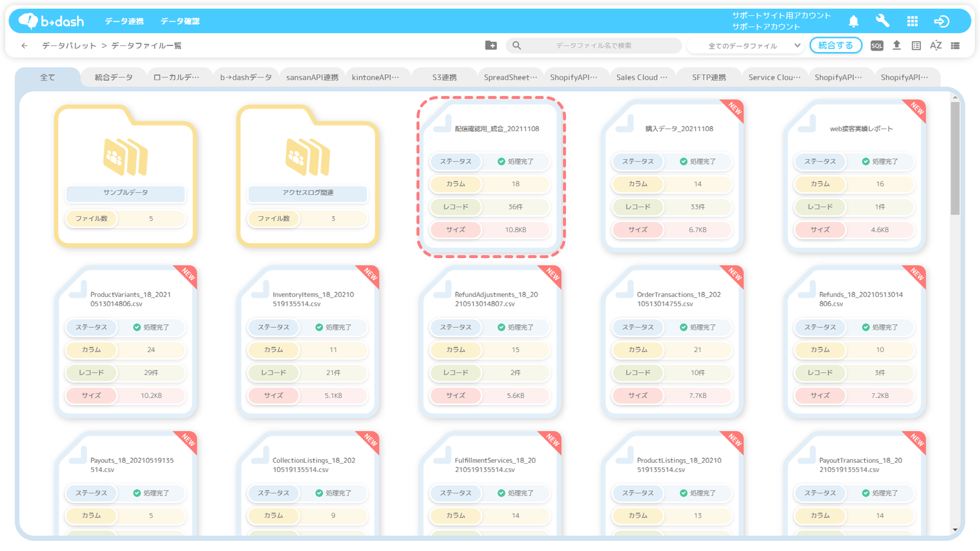Viewport: 980px width, 551px height.
Task: Click the vertical scrollbar thumb
Action: pyautogui.click(x=955, y=158)
